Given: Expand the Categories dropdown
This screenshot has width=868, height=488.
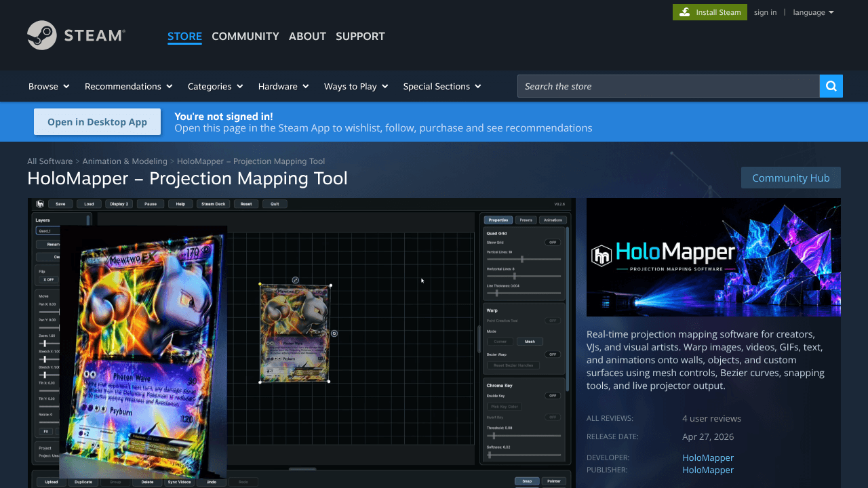Looking at the screenshot, I should [x=215, y=86].
